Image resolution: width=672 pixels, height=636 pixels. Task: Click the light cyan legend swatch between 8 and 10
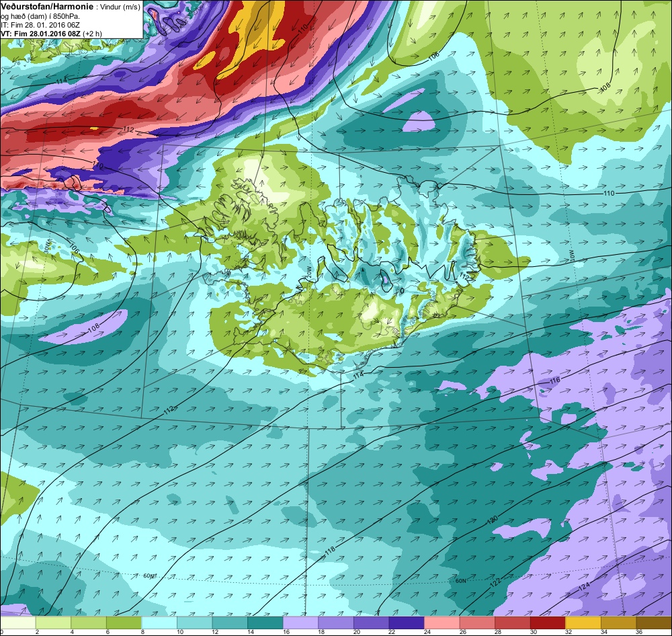click(159, 623)
